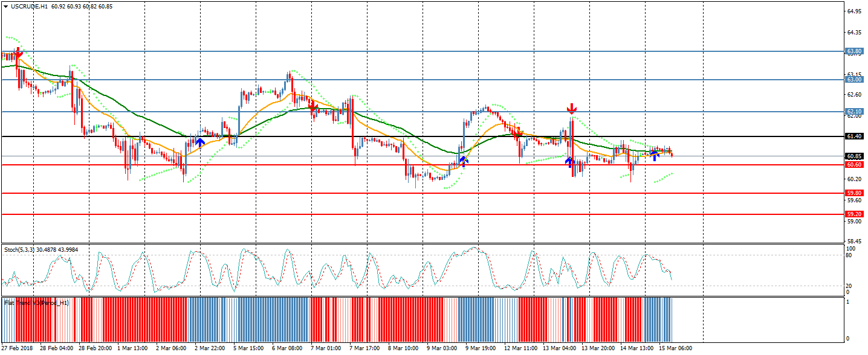
Task: Click the blue up arrow near 2 Mar 22:00
Action: tap(200, 142)
